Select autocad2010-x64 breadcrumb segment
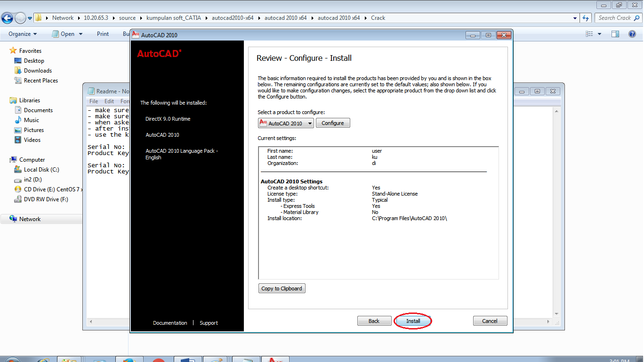The image size is (644, 362). pos(233,18)
